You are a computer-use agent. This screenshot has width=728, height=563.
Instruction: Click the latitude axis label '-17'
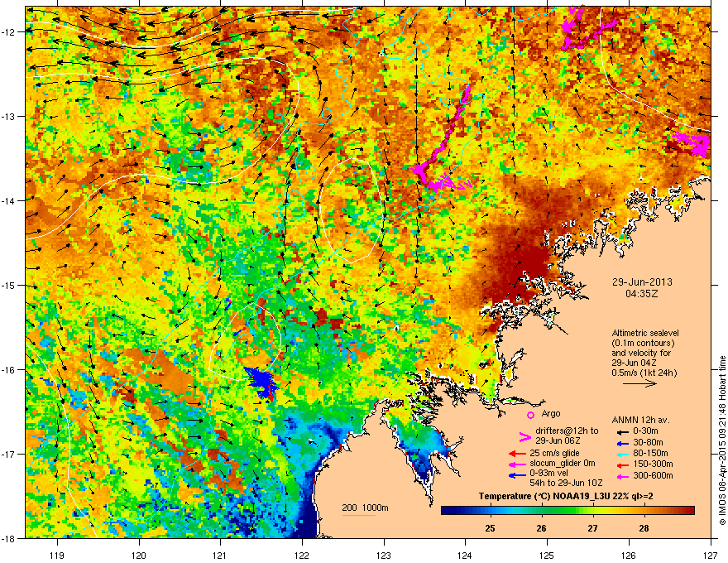pyautogui.click(x=9, y=455)
